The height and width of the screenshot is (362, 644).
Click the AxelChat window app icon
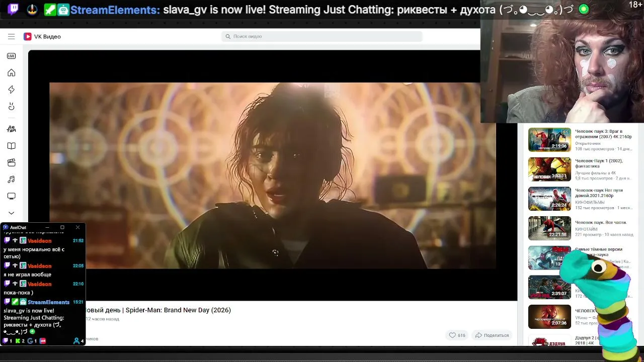6,227
